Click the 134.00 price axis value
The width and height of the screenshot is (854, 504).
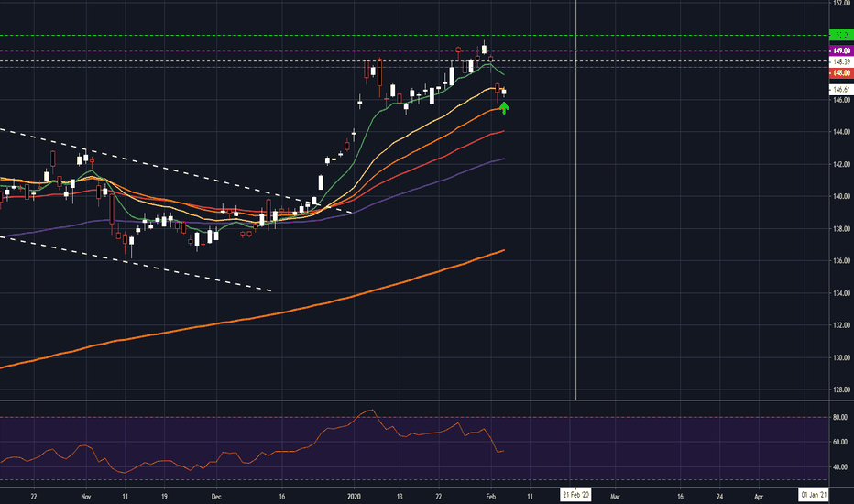point(841,293)
